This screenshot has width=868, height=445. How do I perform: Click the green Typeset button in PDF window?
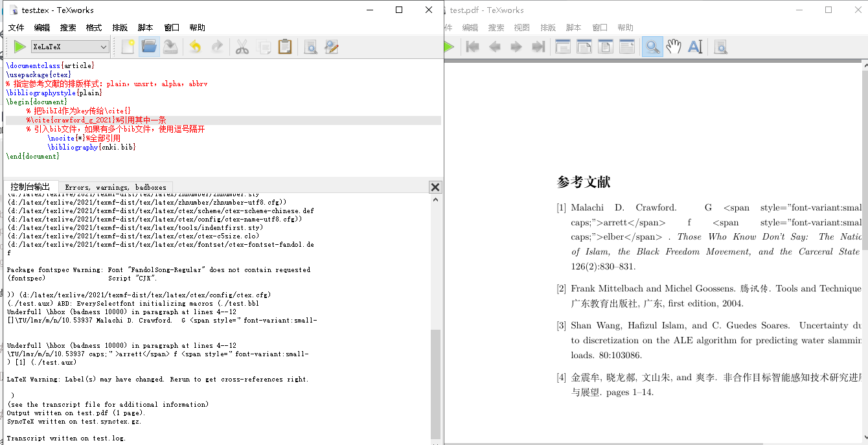449,47
